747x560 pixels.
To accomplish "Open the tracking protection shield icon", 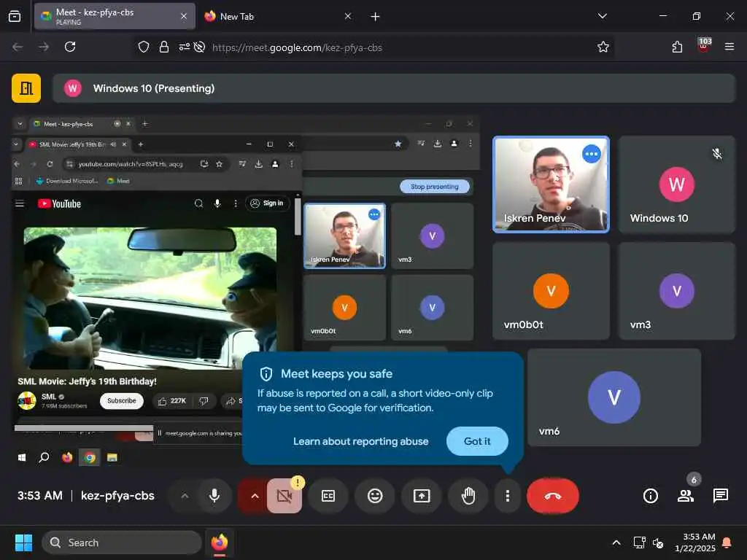I will pyautogui.click(x=144, y=47).
